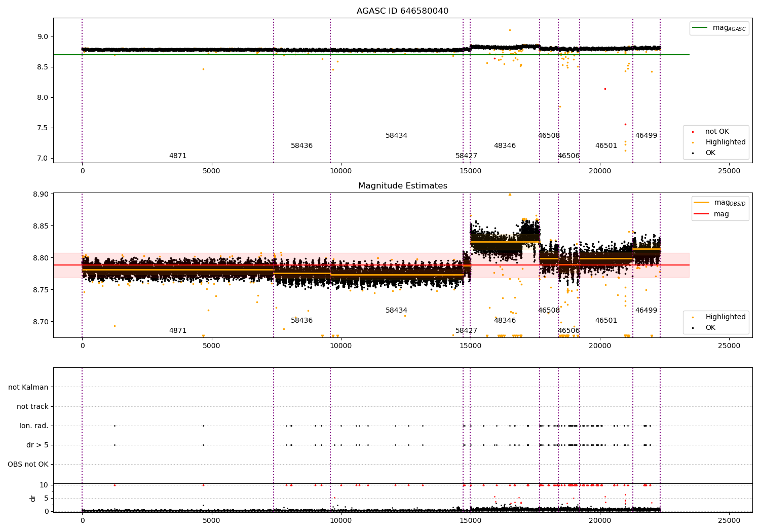Image resolution: width=760 pixels, height=532 pixels.
Task: Click the 9.0 y-axis tick label
Action: [x=43, y=36]
